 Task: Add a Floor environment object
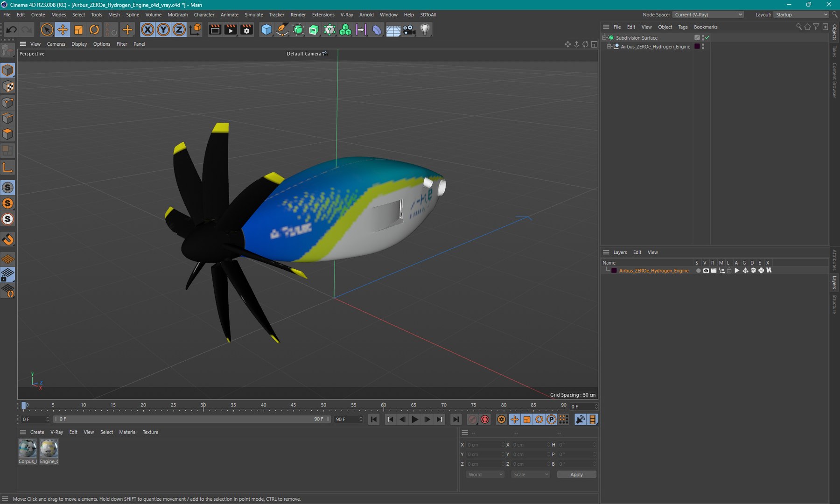coord(393,30)
